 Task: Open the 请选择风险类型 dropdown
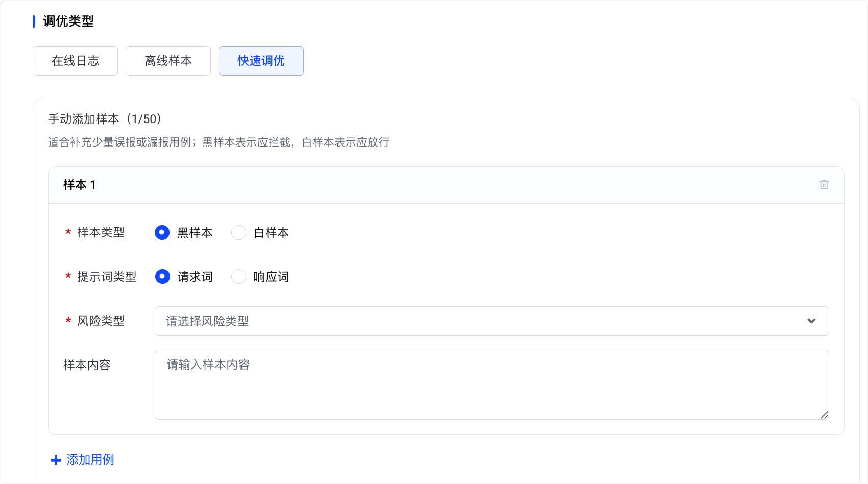[492, 321]
